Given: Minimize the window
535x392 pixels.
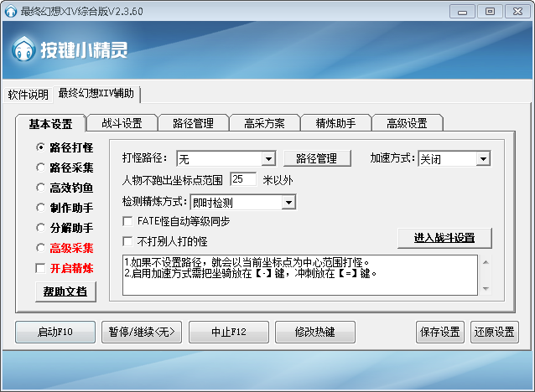Looking at the screenshot, I should 462,12.
